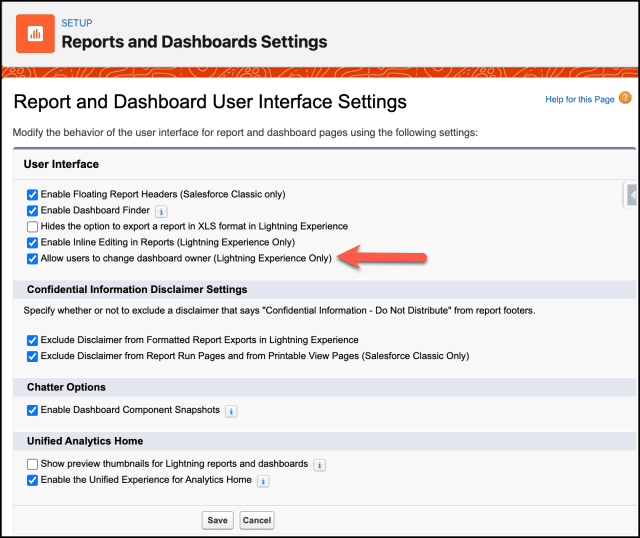Screen dimensions: 640x538
Task: Toggle Allow users to change dashboard owner
Action: pos(33,258)
